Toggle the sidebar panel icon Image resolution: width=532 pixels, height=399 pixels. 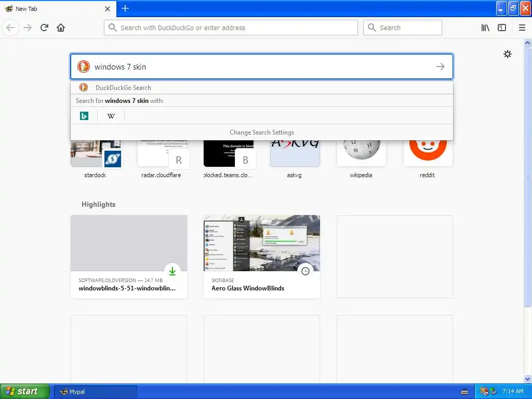coord(502,28)
